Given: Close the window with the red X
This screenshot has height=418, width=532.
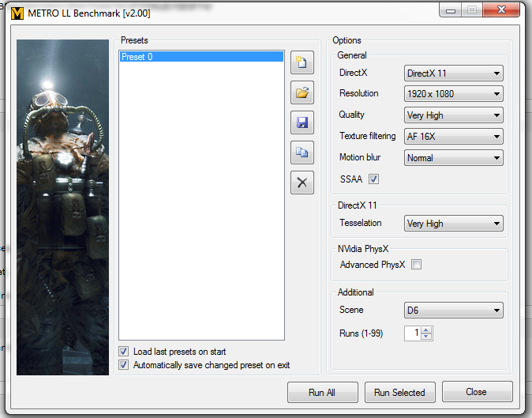Looking at the screenshot, I should click(x=501, y=9).
